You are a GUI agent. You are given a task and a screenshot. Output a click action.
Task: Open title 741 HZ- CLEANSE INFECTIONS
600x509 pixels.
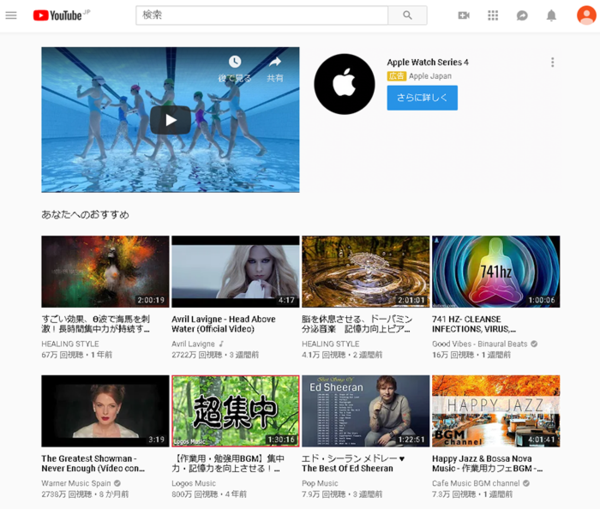click(474, 324)
